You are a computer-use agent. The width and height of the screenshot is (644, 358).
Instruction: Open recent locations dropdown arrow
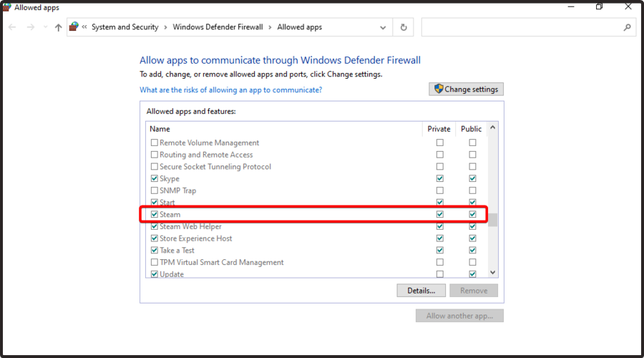coord(45,27)
